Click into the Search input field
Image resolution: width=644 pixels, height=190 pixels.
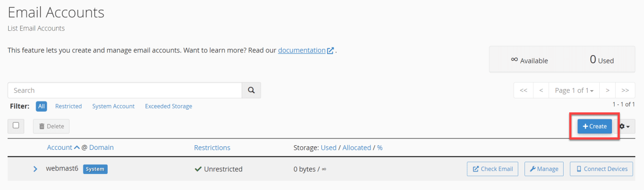125,90
